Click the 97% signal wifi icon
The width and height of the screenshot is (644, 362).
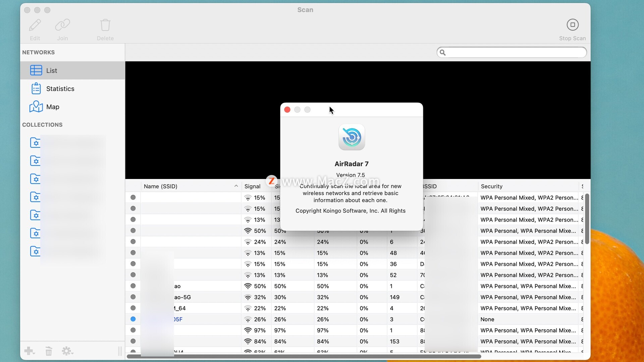248,330
